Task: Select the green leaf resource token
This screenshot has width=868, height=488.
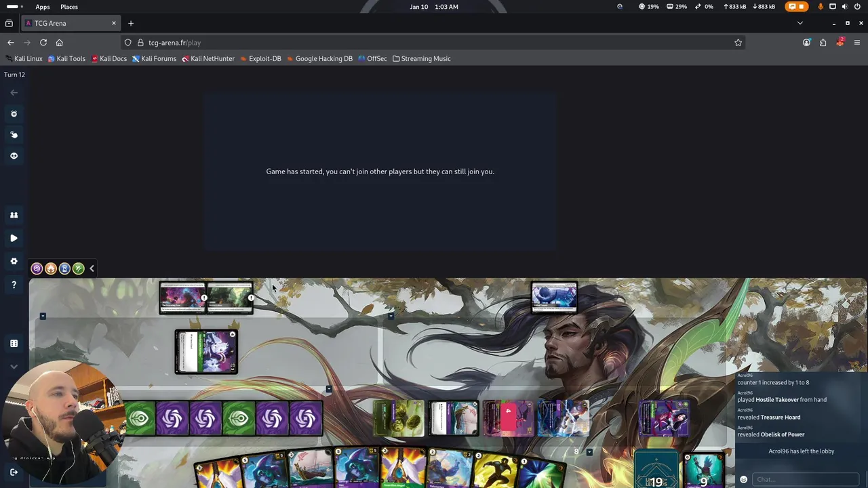Action: coord(79,268)
